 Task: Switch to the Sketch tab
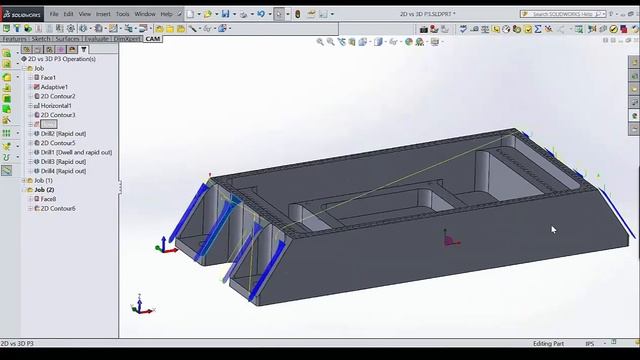41,39
